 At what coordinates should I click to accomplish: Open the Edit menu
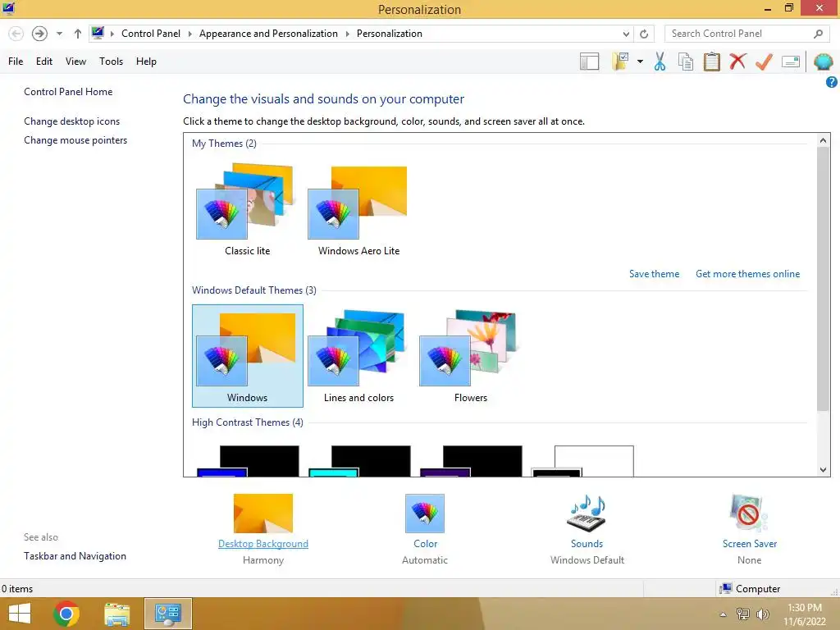click(44, 62)
